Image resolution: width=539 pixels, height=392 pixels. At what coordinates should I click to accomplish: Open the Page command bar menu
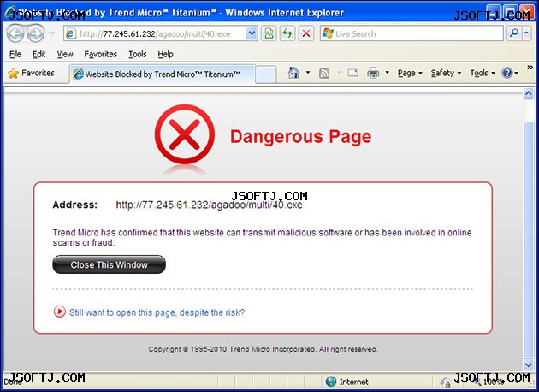(410, 73)
